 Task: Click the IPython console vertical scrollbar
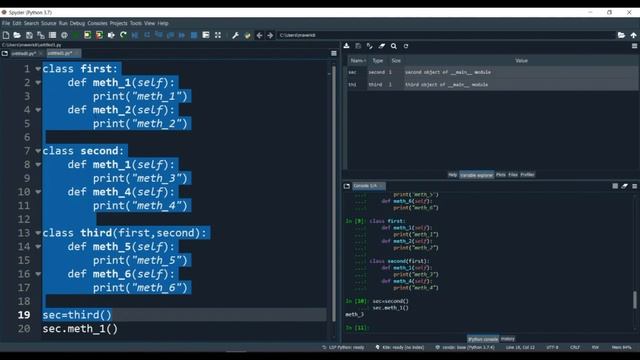coord(635,300)
